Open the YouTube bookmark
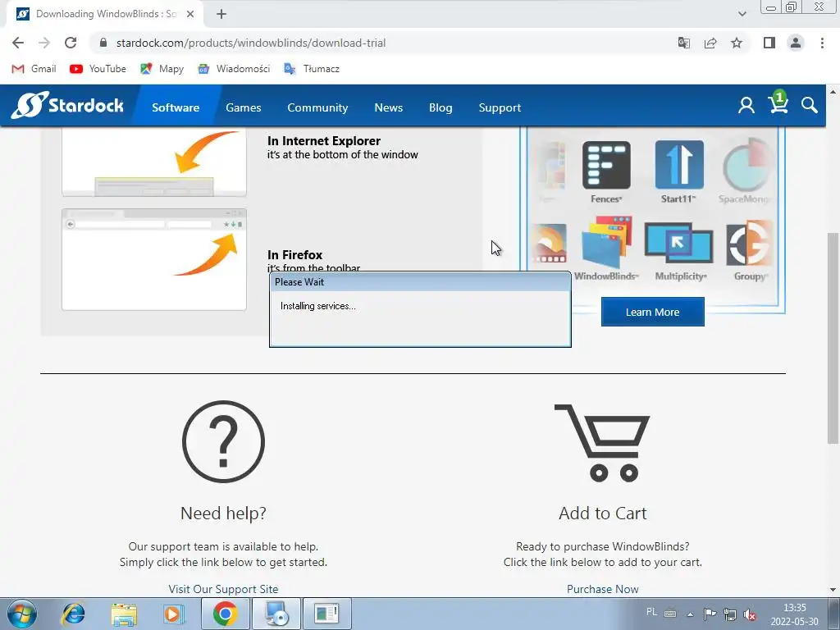 (98, 69)
